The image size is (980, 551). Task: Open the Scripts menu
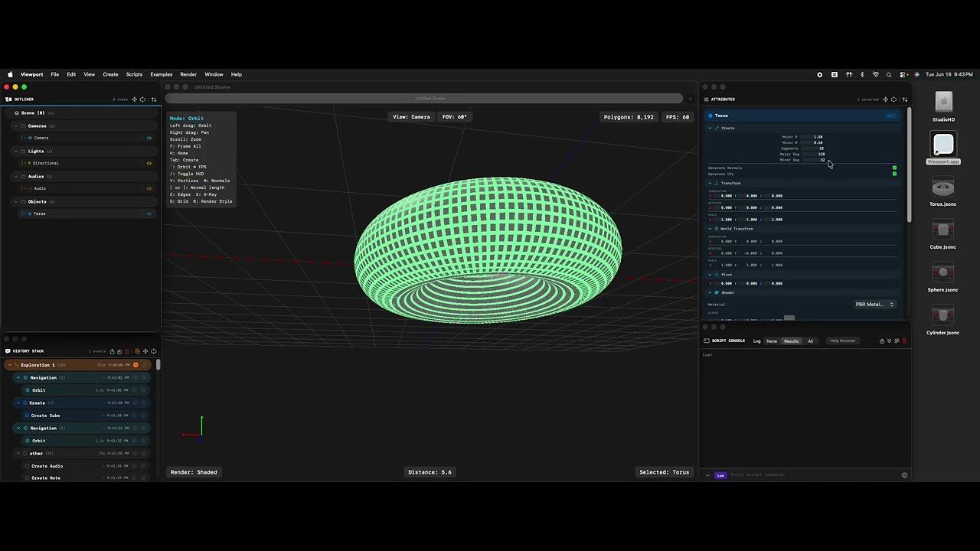point(134,74)
